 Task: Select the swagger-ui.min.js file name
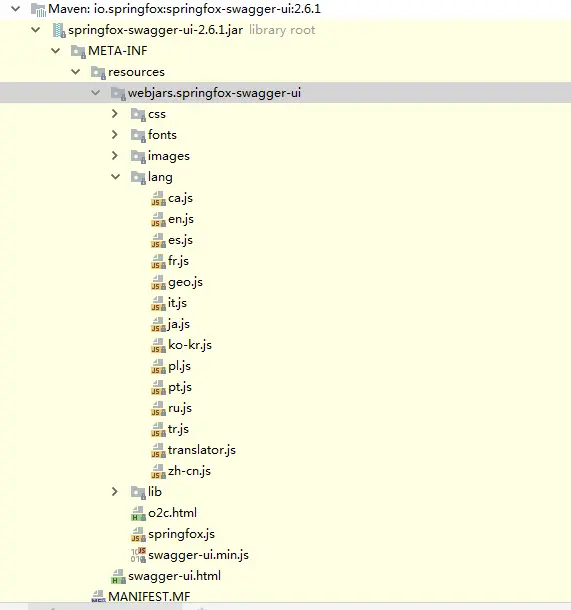click(198, 556)
